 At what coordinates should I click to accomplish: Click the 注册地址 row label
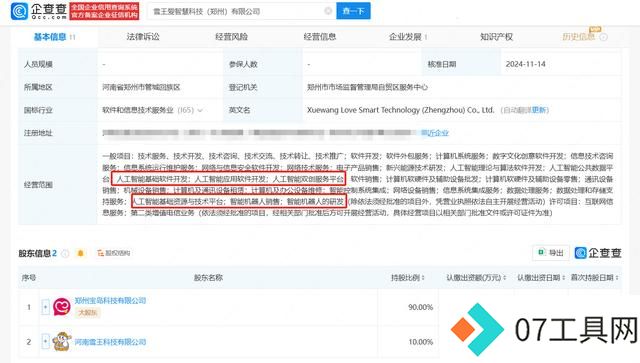pyautogui.click(x=38, y=133)
